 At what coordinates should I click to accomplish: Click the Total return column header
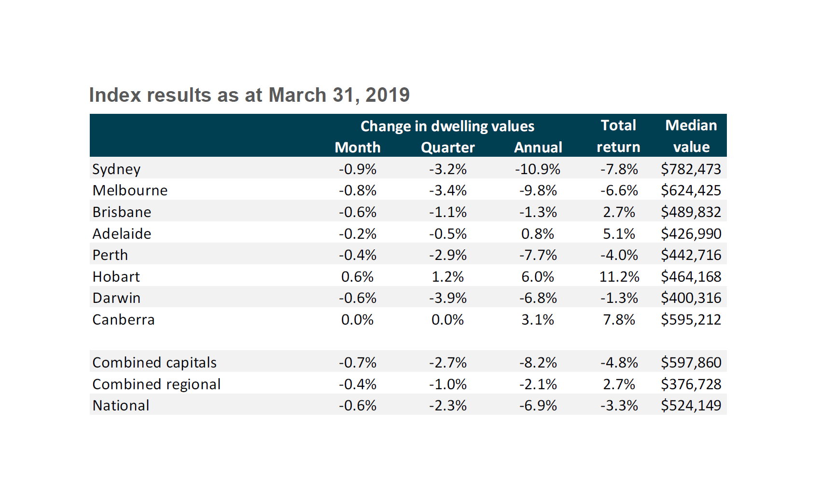click(618, 136)
